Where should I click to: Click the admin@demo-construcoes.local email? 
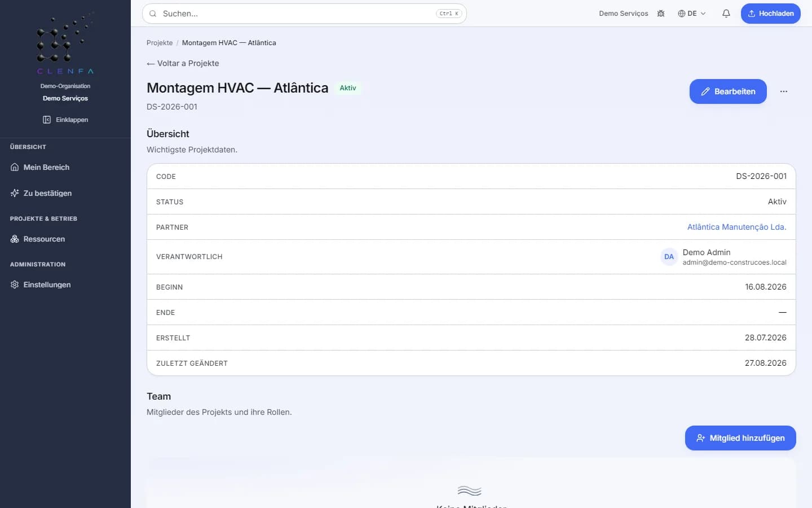click(x=735, y=262)
